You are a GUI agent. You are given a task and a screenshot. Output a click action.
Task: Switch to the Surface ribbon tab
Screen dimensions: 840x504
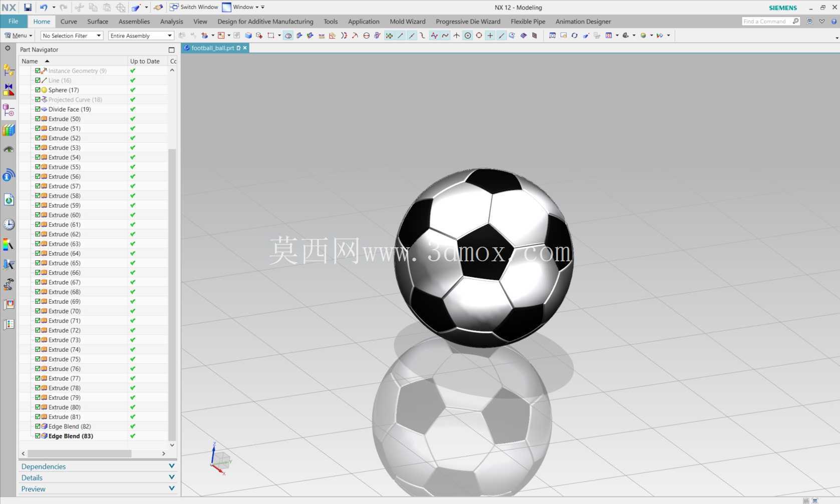[x=98, y=22]
